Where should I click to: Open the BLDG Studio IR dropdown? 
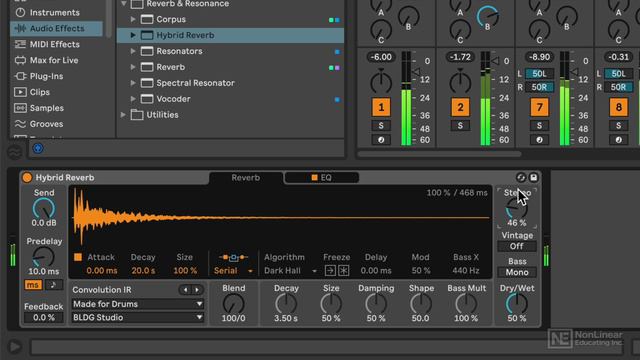(x=138, y=318)
